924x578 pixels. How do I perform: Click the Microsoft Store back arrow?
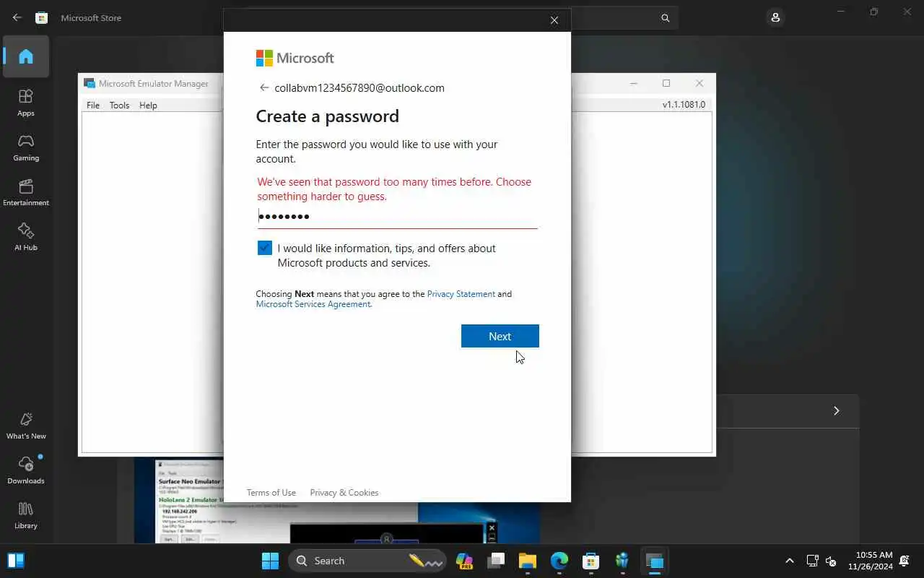coord(17,17)
